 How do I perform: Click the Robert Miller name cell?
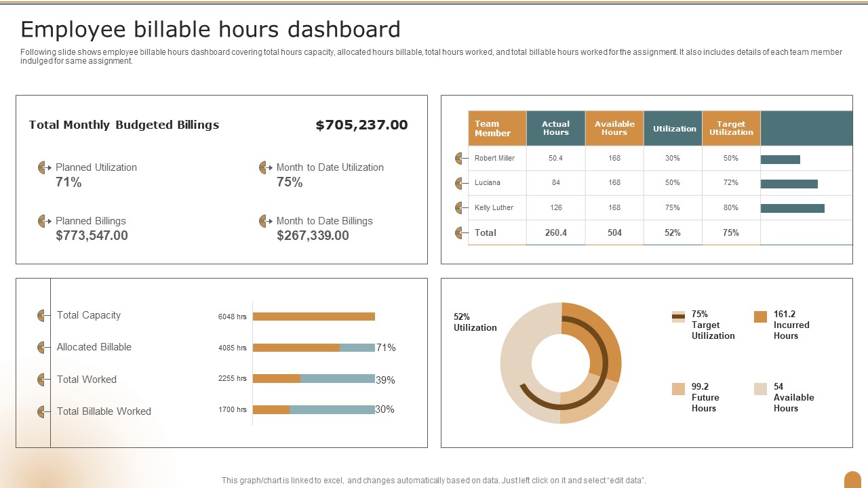coord(497,159)
